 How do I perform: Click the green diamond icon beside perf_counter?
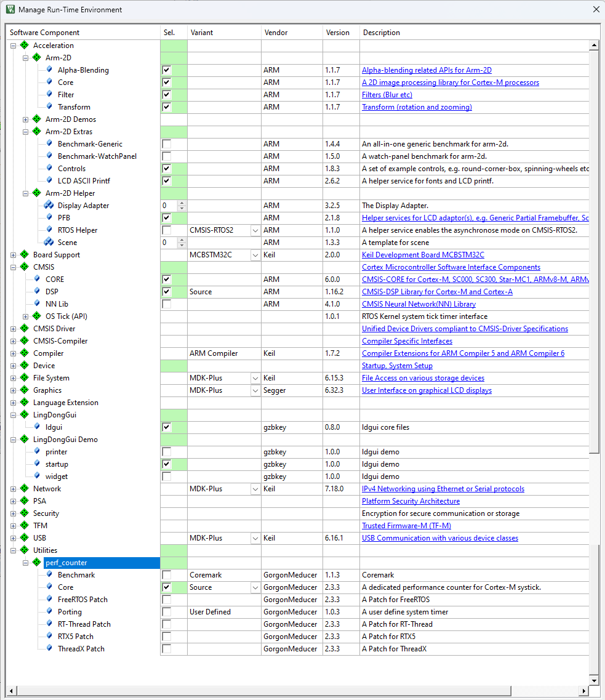click(37, 563)
